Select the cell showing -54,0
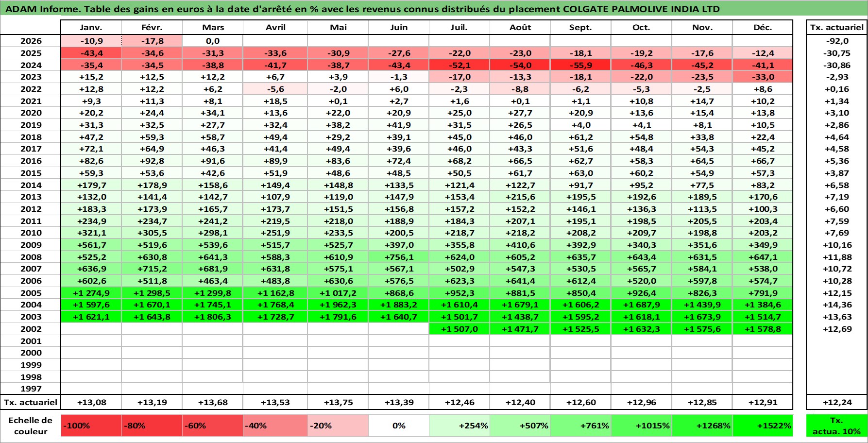This screenshot has height=443, width=868. pyautogui.click(x=520, y=65)
